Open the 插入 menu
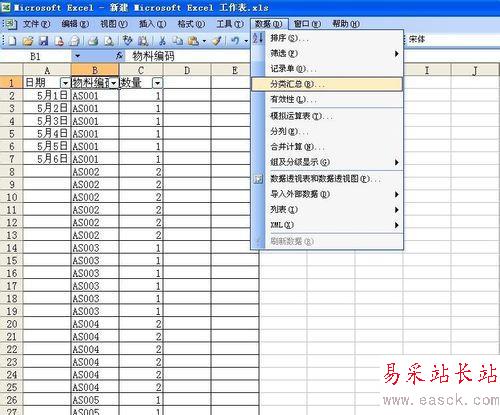 tap(152, 24)
